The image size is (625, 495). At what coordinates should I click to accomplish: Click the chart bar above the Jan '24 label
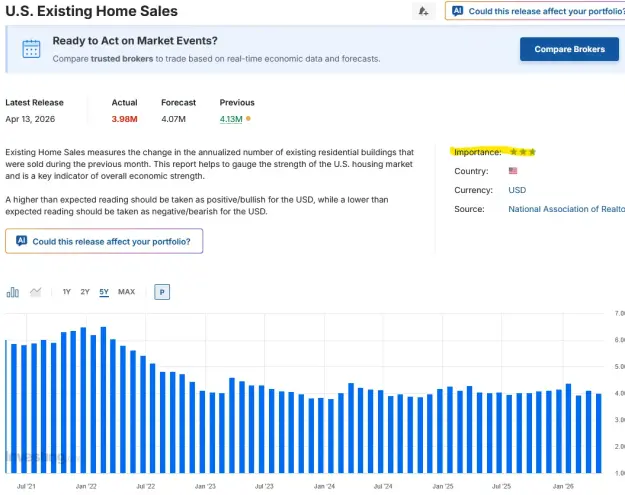click(321, 436)
